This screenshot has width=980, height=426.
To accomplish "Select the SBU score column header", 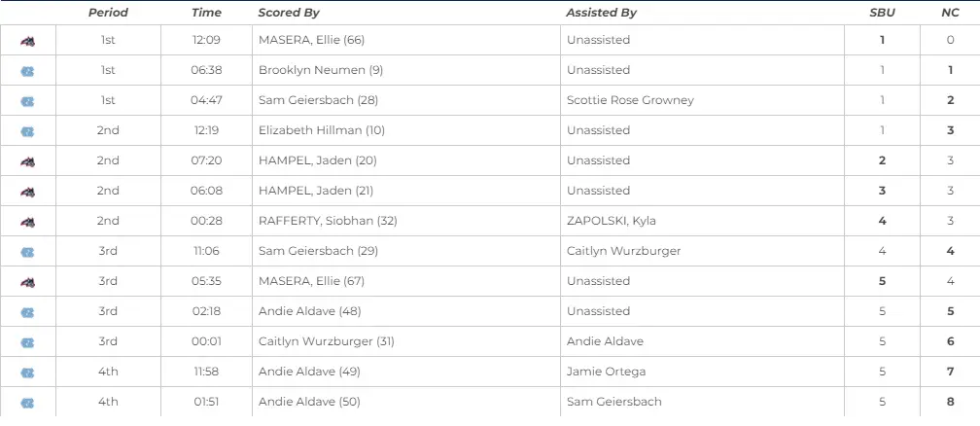I will (882, 13).
